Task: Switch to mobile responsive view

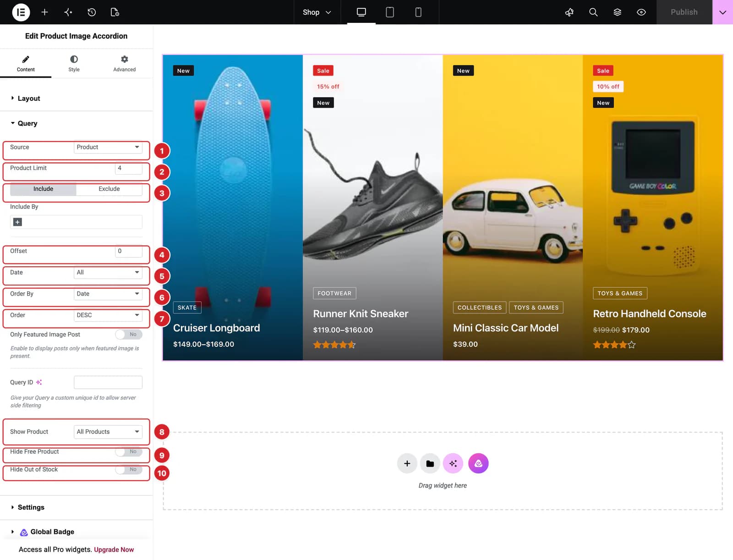Action: tap(418, 12)
